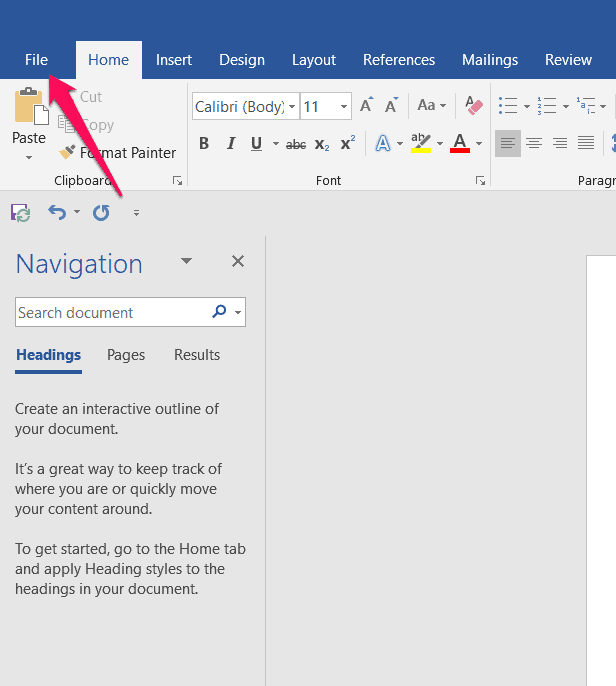This screenshot has height=686, width=616.
Task: Center align the paragraph
Action: coord(534,144)
